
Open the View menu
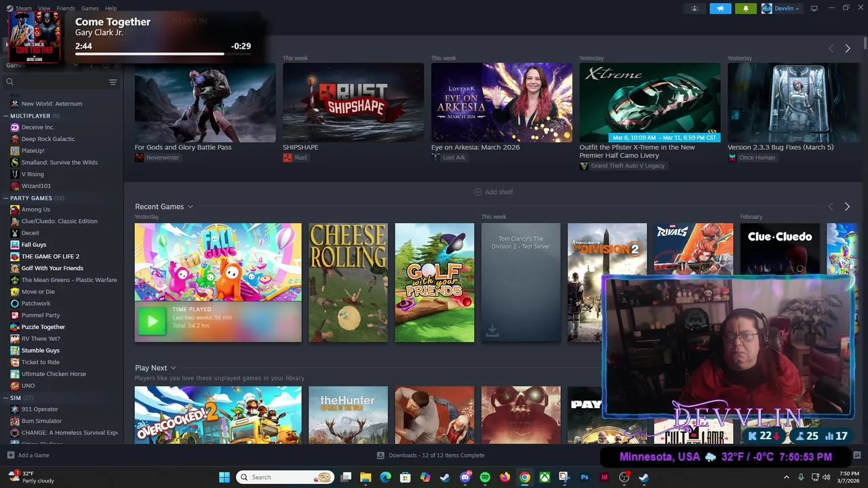pos(44,8)
